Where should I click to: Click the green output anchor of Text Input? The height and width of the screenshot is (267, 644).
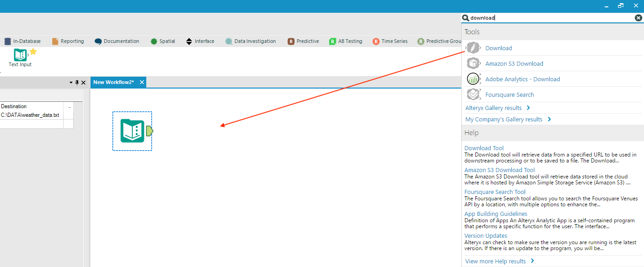point(149,131)
